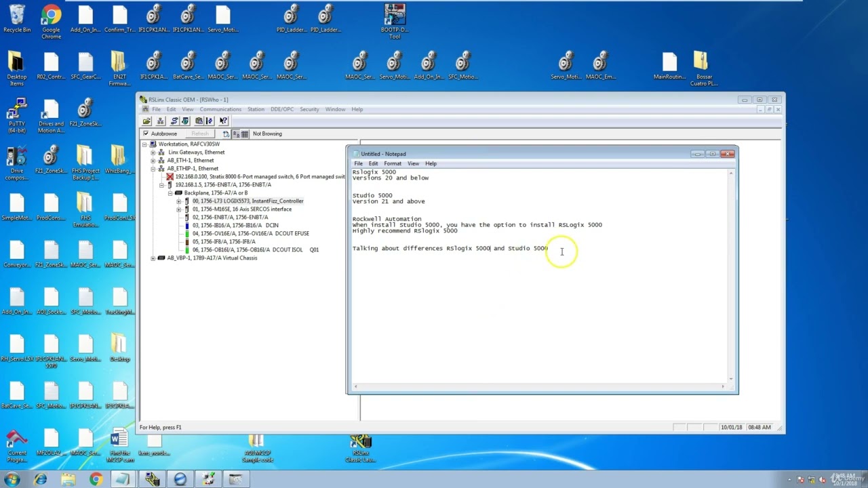Select Bossar Cuatro PL... folder icon
The width and height of the screenshot is (868, 488).
pos(703,68)
